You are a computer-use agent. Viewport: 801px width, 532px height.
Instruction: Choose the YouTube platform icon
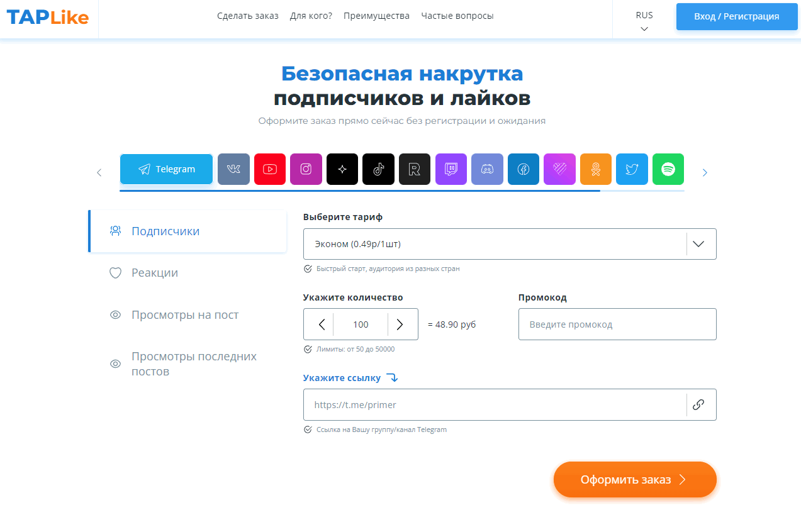point(270,169)
